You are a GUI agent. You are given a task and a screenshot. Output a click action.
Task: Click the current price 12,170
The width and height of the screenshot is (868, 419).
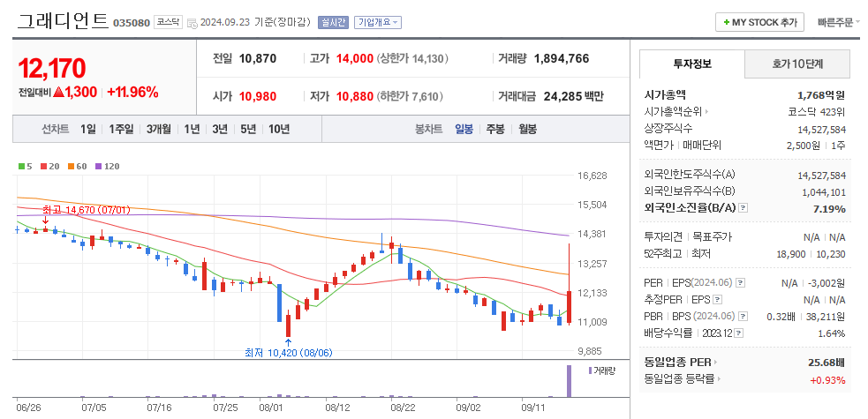[52, 69]
